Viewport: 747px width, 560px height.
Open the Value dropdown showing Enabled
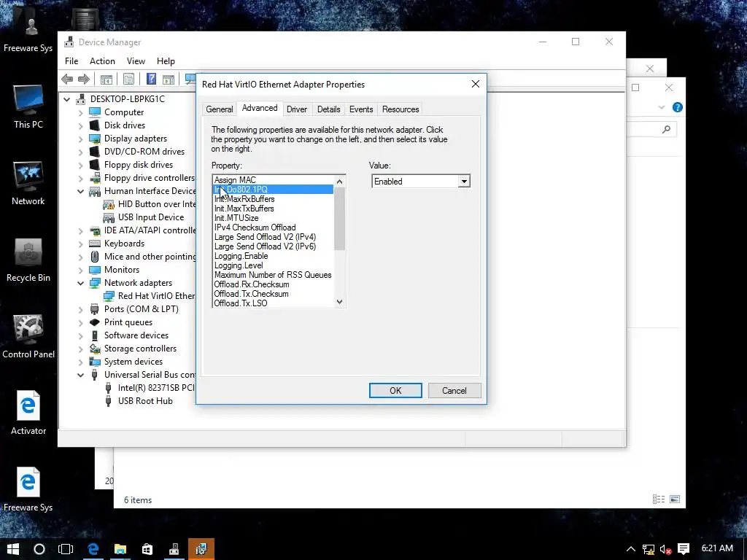pos(463,182)
